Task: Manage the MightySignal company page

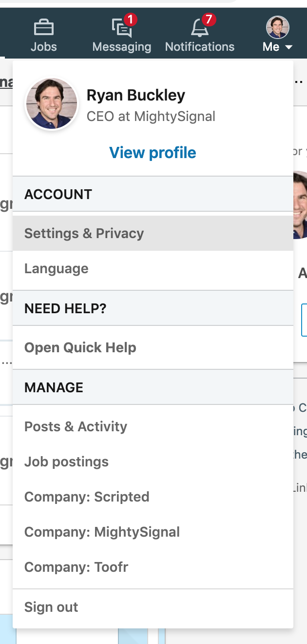Action: (102, 532)
